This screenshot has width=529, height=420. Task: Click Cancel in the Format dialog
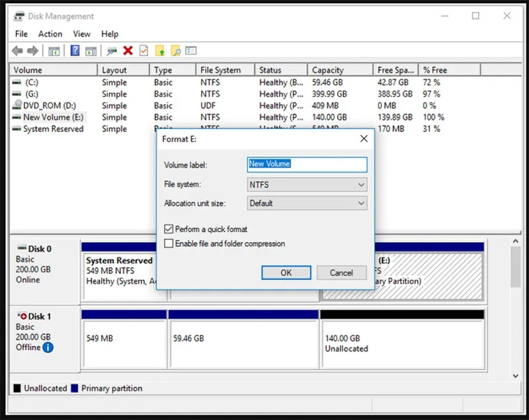[341, 273]
